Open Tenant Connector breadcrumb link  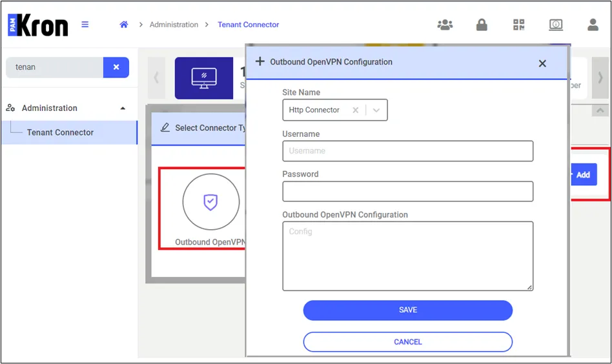click(x=249, y=25)
